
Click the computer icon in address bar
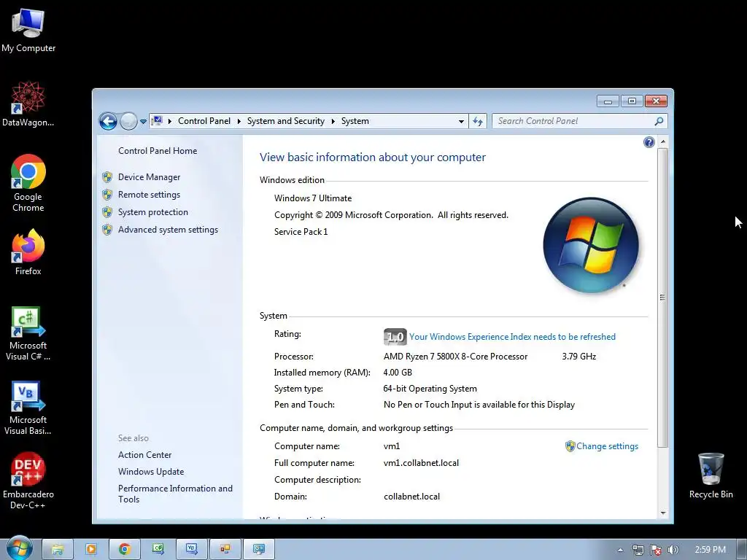point(158,121)
